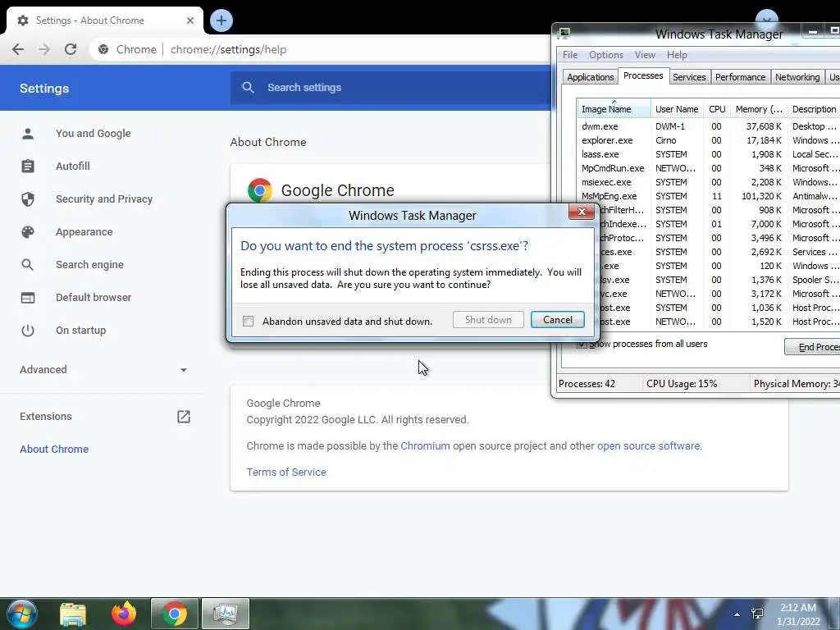This screenshot has height=630, width=840.
Task: Open the Windows Start menu
Action: pyautogui.click(x=22, y=614)
